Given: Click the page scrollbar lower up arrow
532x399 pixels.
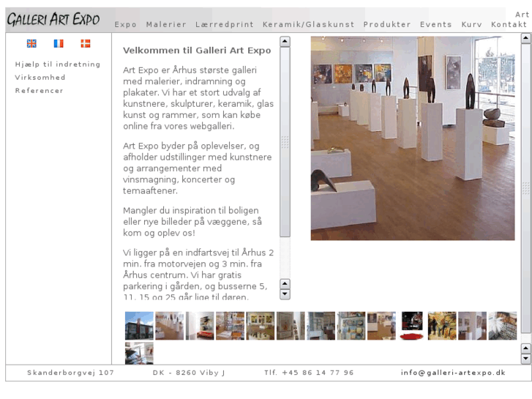Looking at the screenshot, I should pyautogui.click(x=526, y=348).
